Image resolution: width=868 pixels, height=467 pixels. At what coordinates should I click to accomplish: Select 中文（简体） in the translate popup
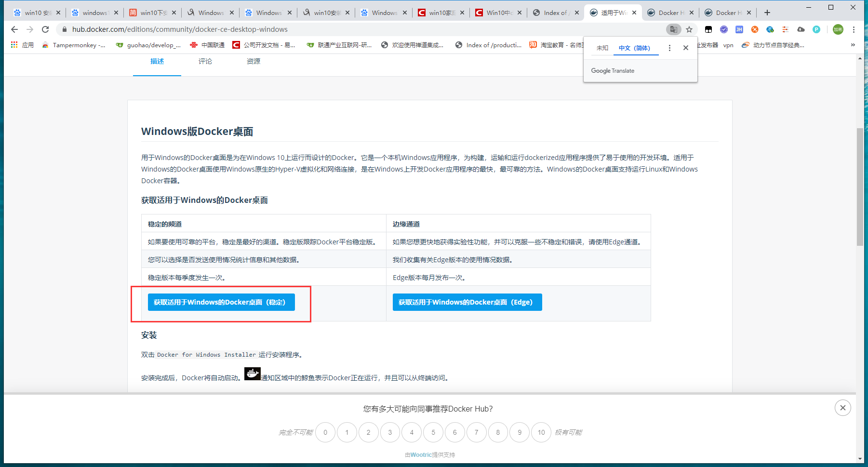coord(635,48)
